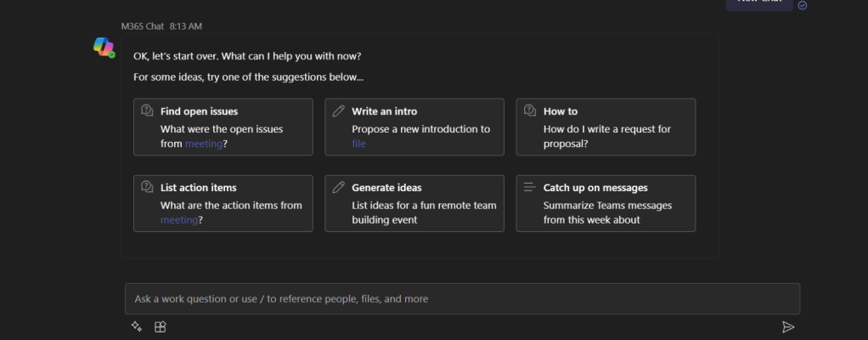
Task: Click the meeting link in List action items
Action: 179,220
